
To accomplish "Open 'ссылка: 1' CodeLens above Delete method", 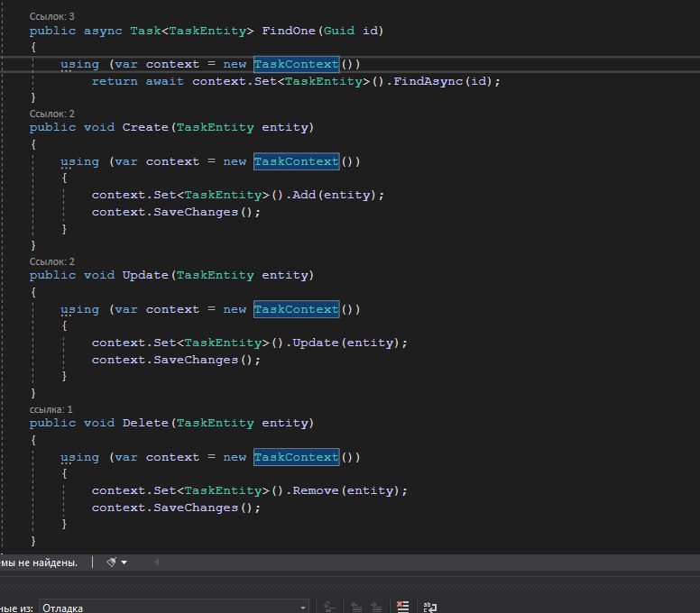I will pyautogui.click(x=51, y=409).
